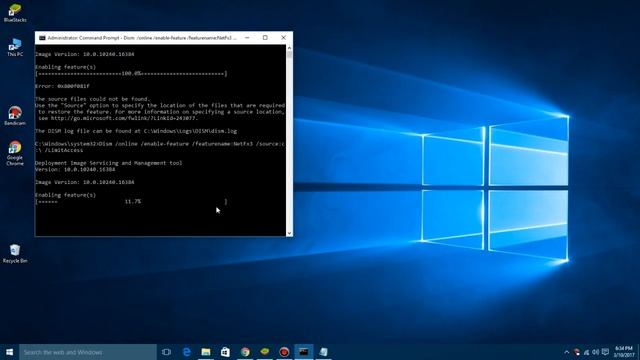Minimize the Administrator Command Prompt window
Screen dimensions: 640x360
coord(247,38)
